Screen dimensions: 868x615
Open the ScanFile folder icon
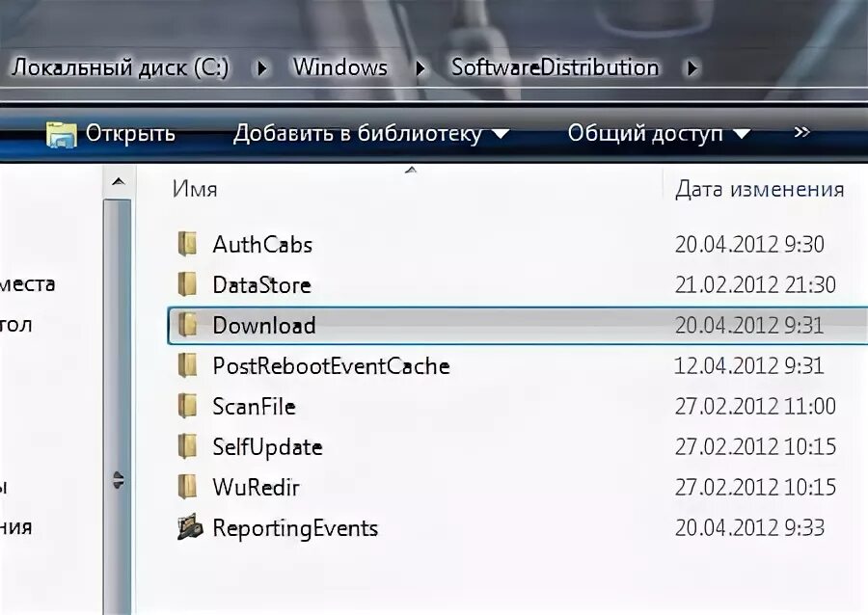point(189,406)
